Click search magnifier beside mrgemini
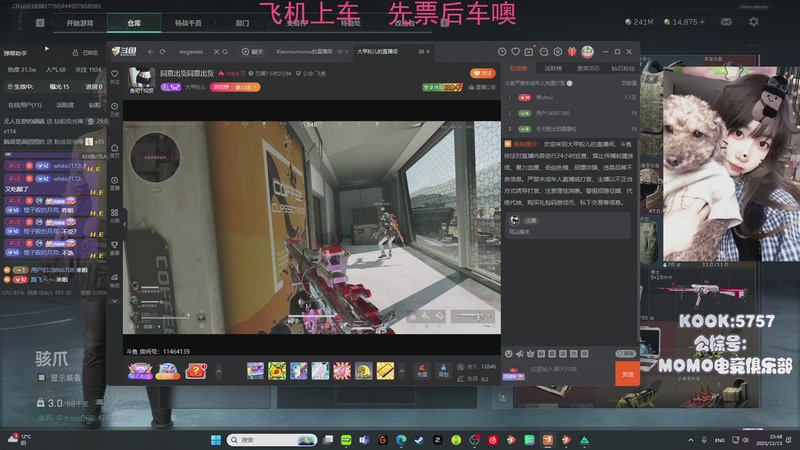800x450 pixels. 225,52
